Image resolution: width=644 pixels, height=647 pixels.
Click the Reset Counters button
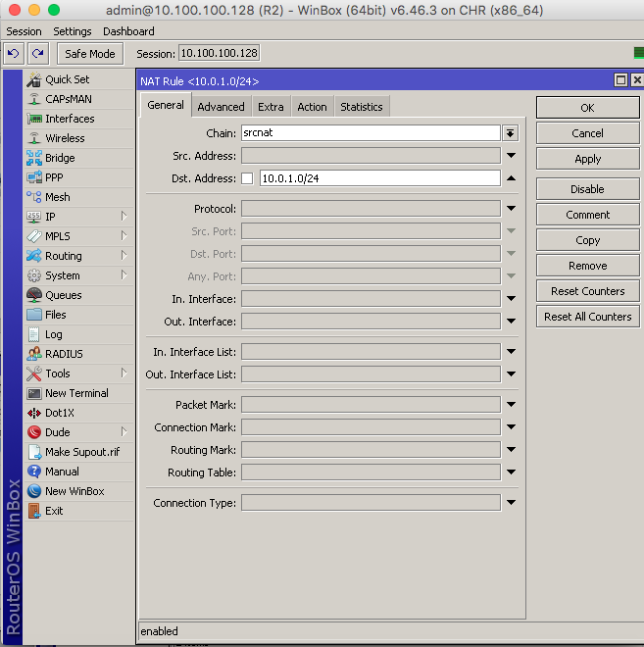click(x=587, y=291)
